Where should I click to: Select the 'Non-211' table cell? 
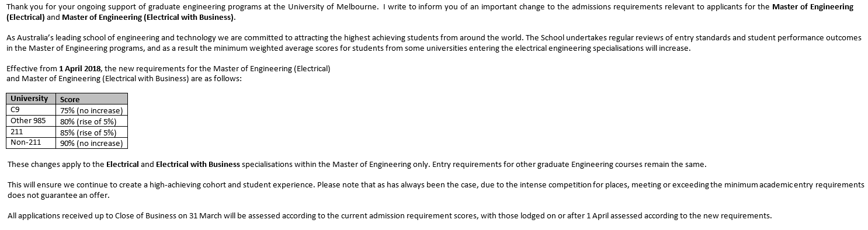pos(31,142)
